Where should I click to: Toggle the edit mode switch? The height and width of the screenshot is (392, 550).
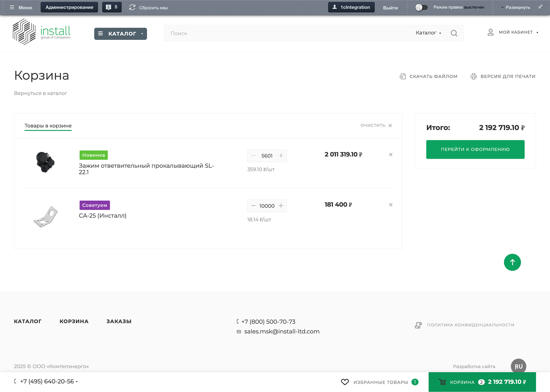pyautogui.click(x=421, y=7)
